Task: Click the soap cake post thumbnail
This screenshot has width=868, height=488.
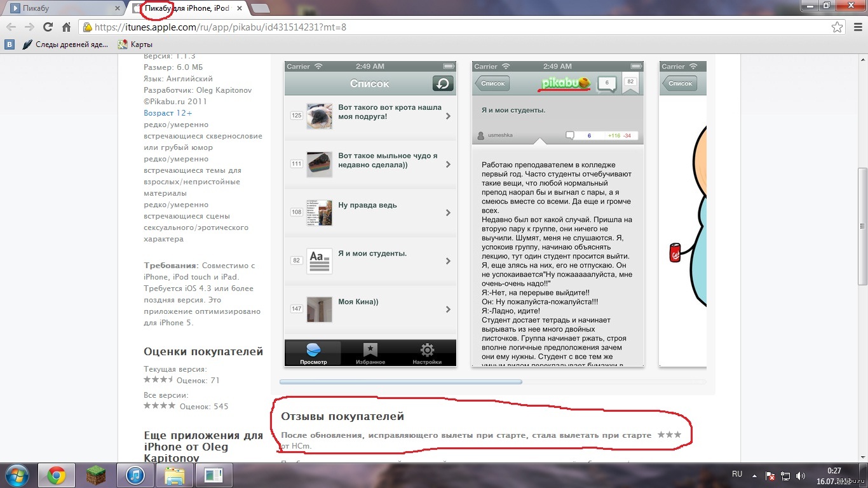Action: tap(319, 164)
